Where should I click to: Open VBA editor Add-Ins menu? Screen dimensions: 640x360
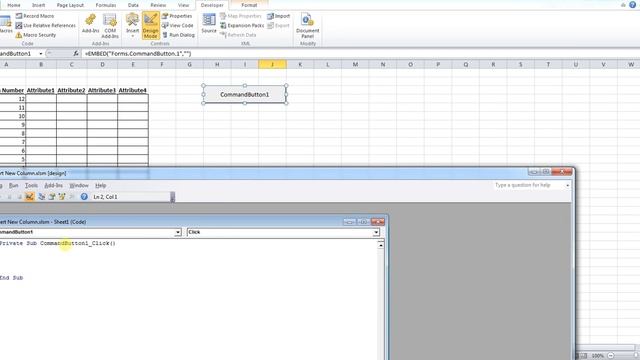53,185
